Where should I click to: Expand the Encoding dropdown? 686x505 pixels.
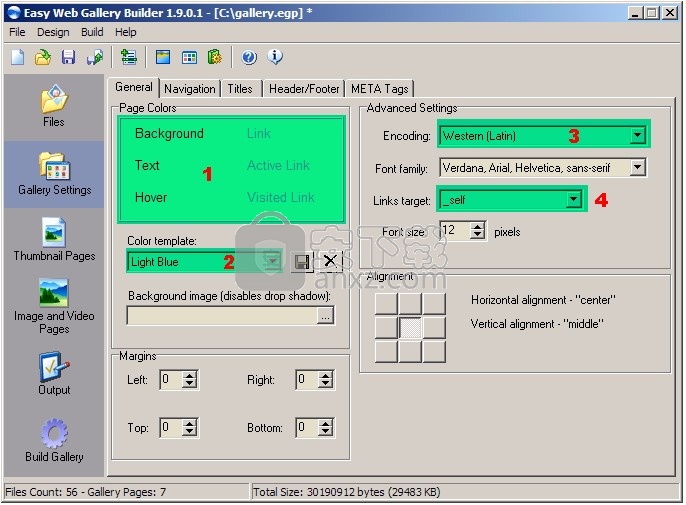click(x=638, y=136)
